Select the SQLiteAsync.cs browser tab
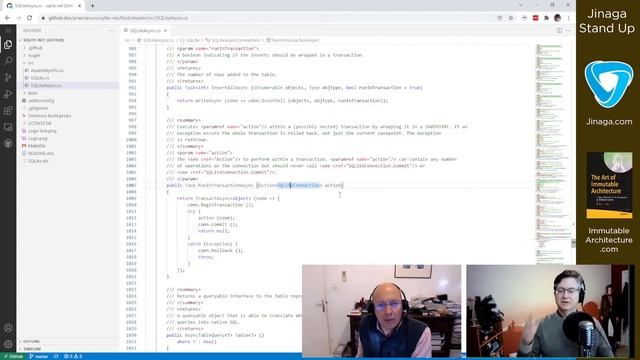The image size is (640, 360). pos(43,6)
